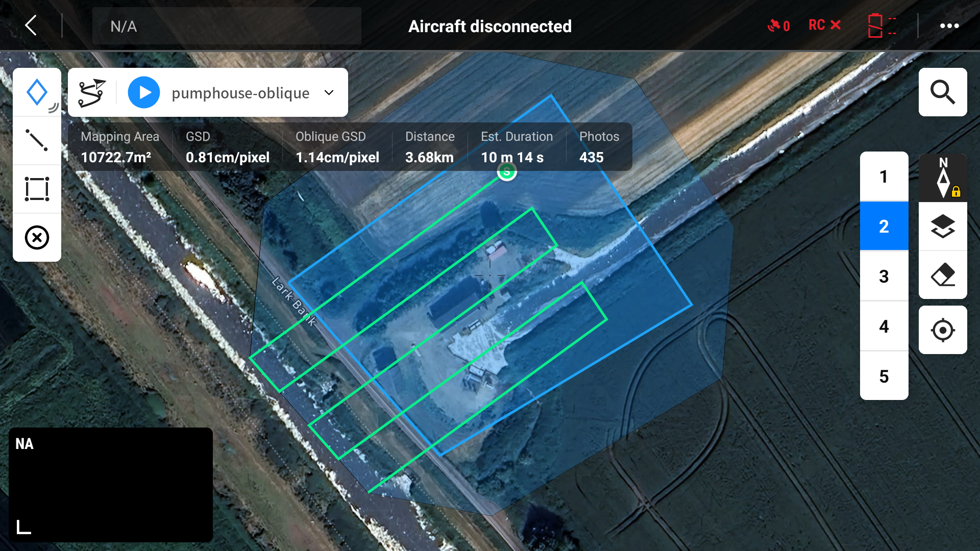Switch to oblique route 5
Screen dimensions: 980x551
(884, 376)
